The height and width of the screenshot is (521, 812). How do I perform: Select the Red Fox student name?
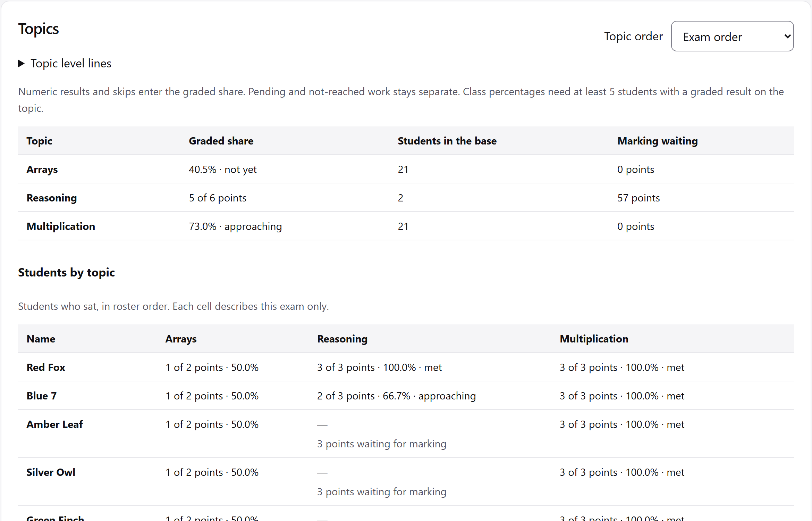click(46, 367)
